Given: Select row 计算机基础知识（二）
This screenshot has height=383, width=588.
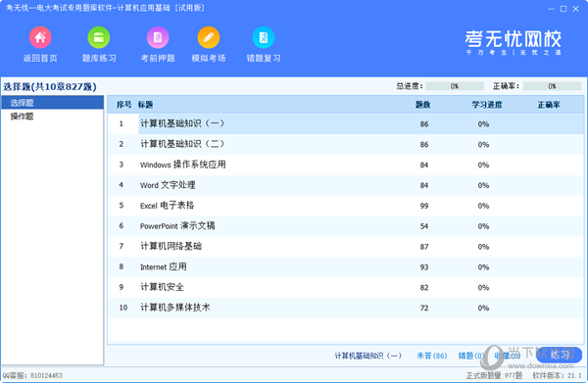Looking at the screenshot, I should pyautogui.click(x=346, y=144).
